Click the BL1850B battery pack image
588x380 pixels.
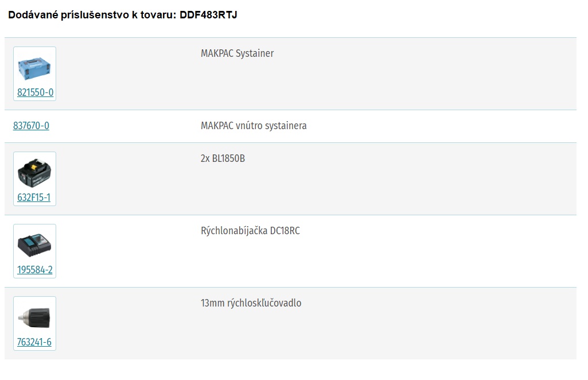(x=34, y=173)
